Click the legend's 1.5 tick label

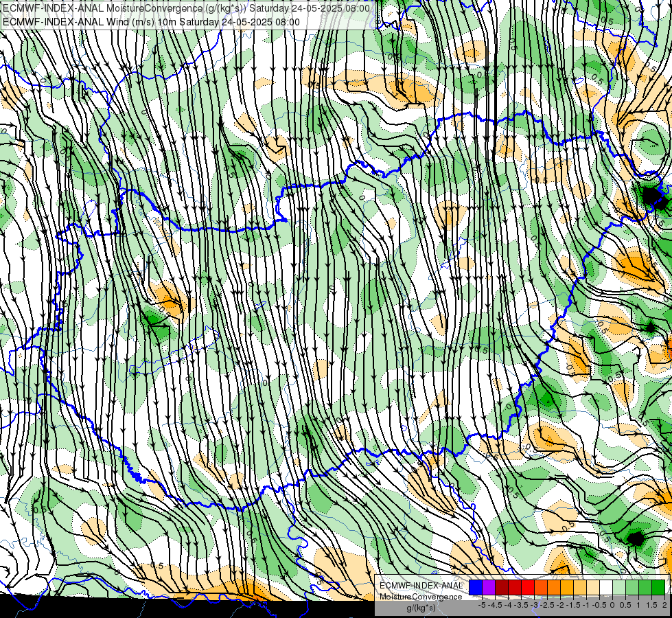point(651,605)
